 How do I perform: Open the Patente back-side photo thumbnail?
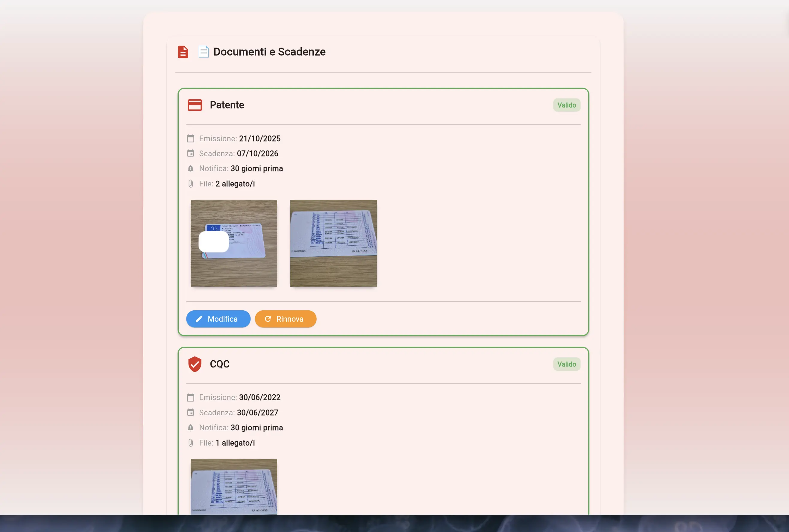[333, 243]
